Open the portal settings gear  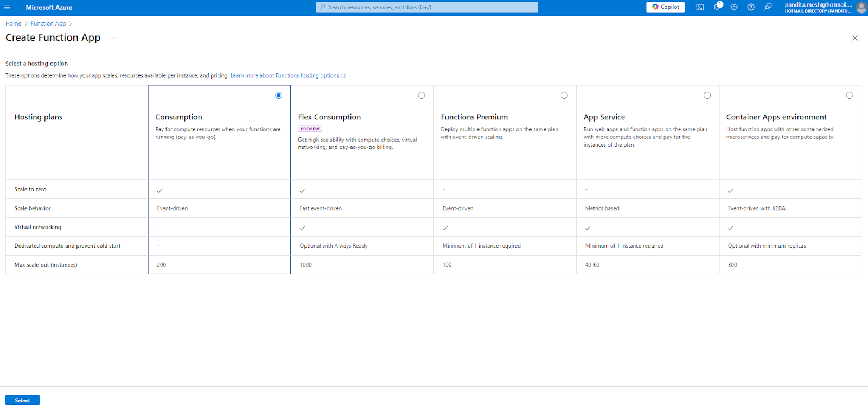734,7
